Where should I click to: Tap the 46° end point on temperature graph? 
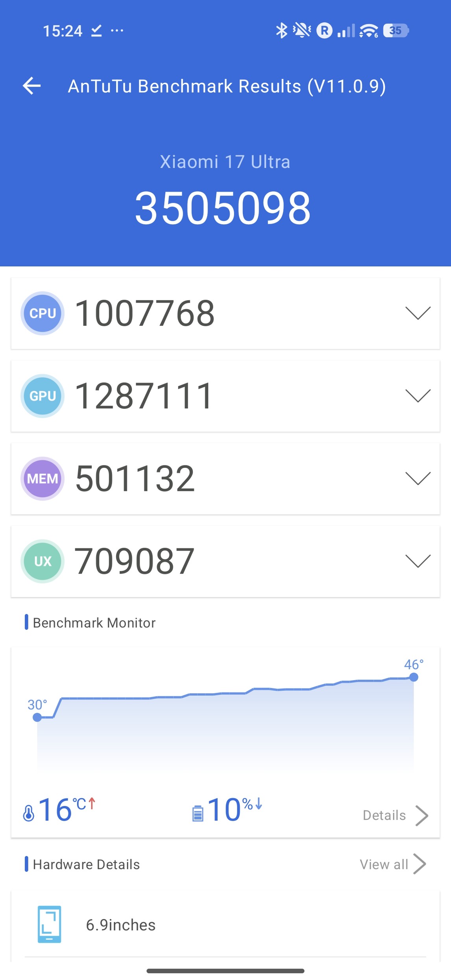[413, 677]
